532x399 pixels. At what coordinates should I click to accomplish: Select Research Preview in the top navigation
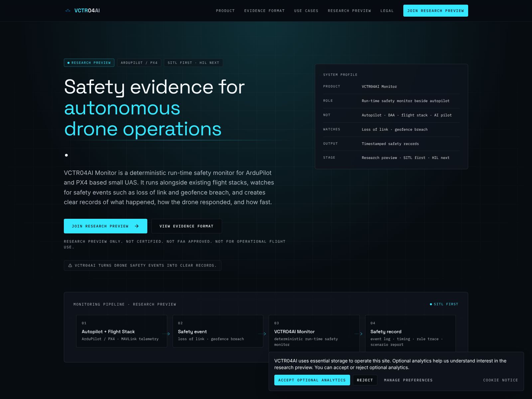(x=349, y=11)
